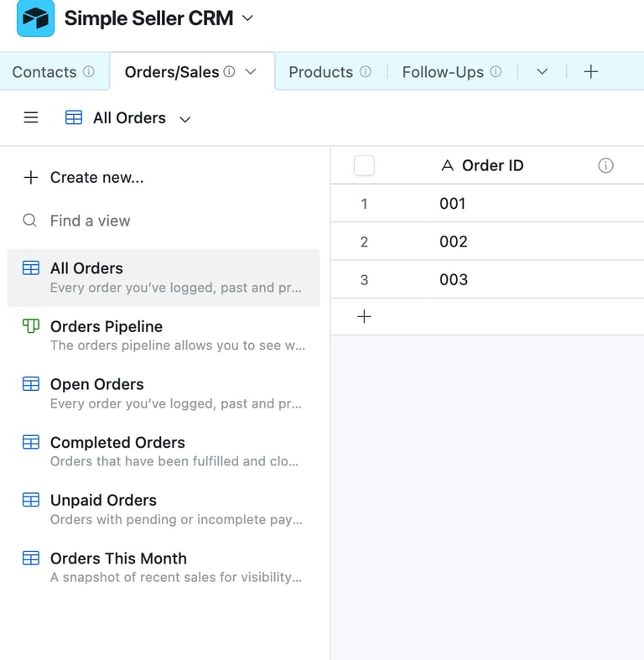
Task: Select the Orders/Sales tab
Action: (172, 72)
